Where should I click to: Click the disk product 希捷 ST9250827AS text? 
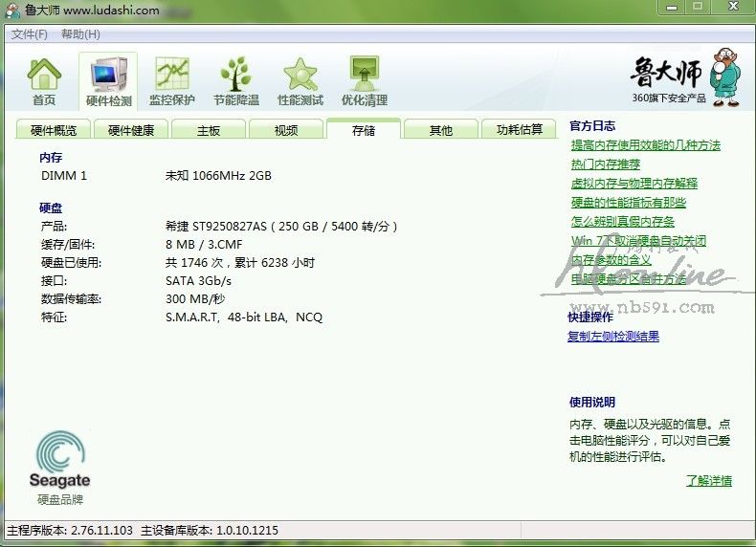coord(281,226)
